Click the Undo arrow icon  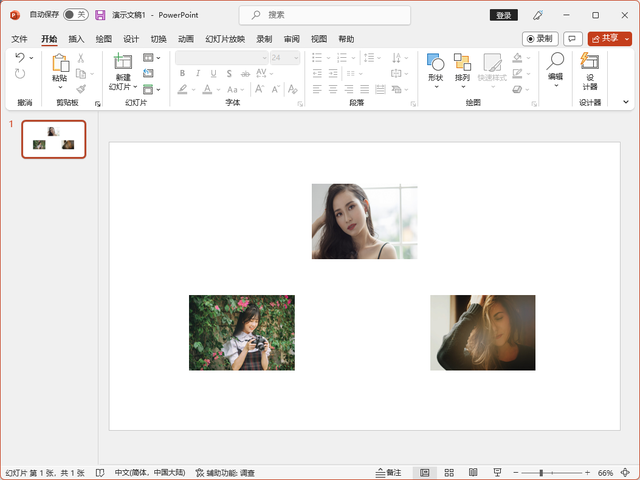20,58
